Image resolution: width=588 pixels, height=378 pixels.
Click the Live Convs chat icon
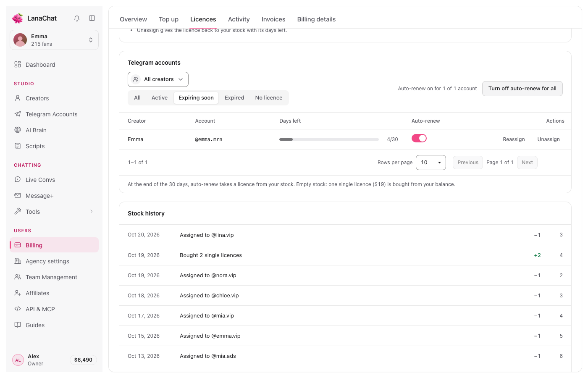click(18, 179)
